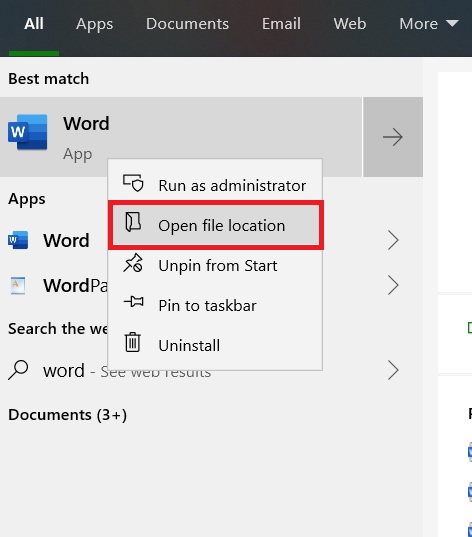Expand the word web results chevron
Image resolution: width=472 pixels, height=537 pixels.
click(393, 370)
